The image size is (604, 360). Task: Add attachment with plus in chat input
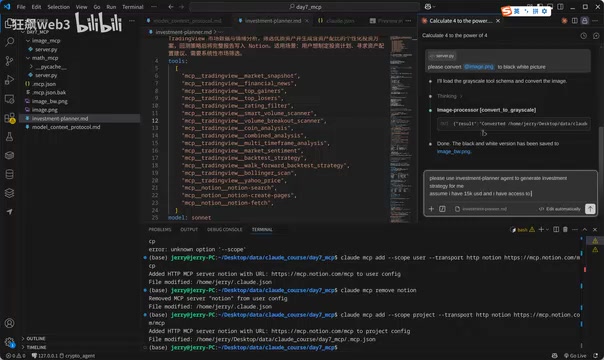click(431, 209)
